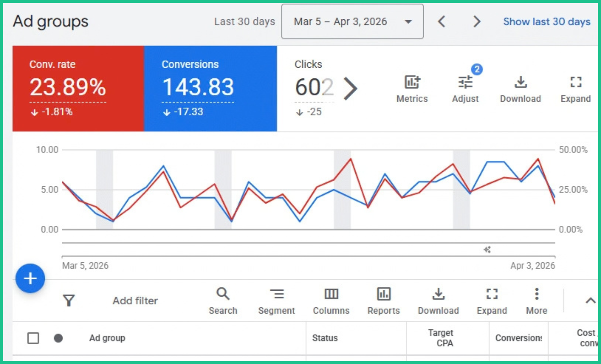Click the filter funnel icon
This screenshot has width=601, height=364.
click(x=69, y=301)
